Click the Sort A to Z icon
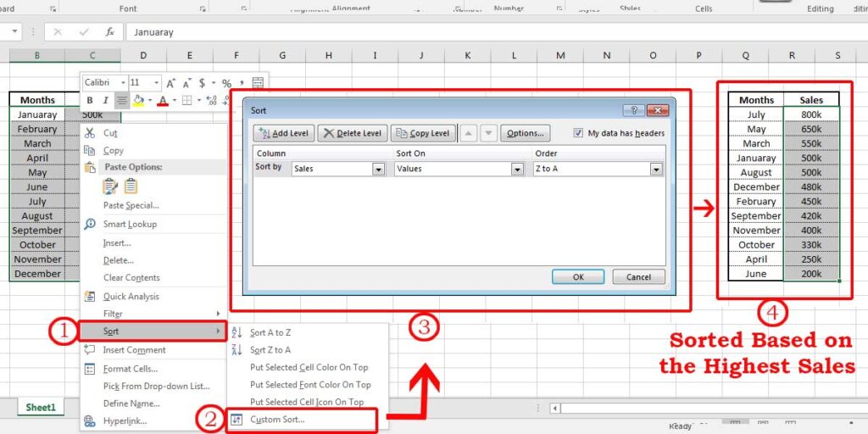The width and height of the screenshot is (868, 434). [x=237, y=332]
